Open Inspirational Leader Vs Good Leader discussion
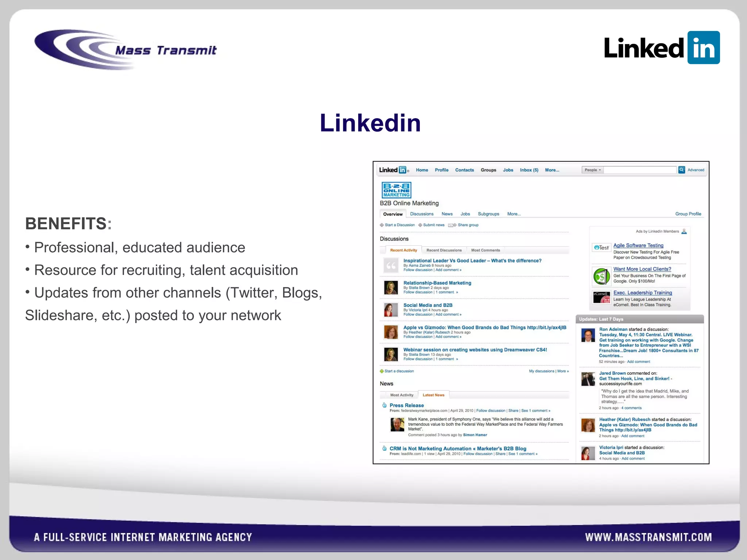The width and height of the screenshot is (747, 560). 472,261
